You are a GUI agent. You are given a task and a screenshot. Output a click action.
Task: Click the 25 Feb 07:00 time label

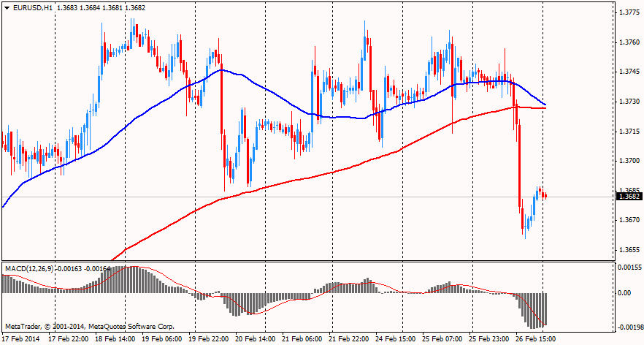442,339
